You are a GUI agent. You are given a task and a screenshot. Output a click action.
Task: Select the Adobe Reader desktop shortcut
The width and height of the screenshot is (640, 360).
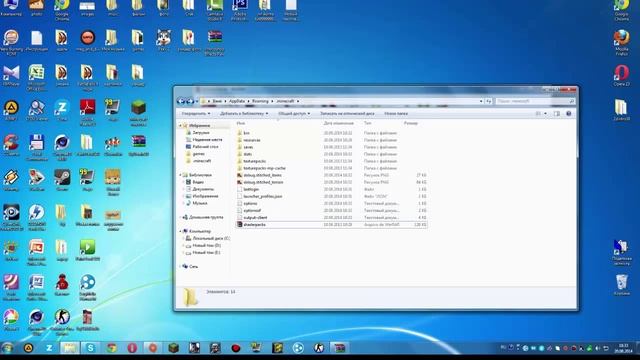tap(87, 112)
